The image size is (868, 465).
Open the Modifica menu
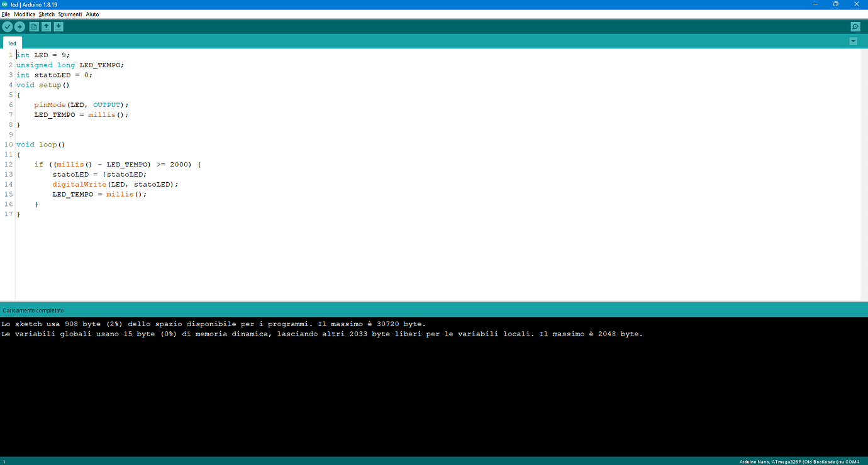tap(24, 14)
